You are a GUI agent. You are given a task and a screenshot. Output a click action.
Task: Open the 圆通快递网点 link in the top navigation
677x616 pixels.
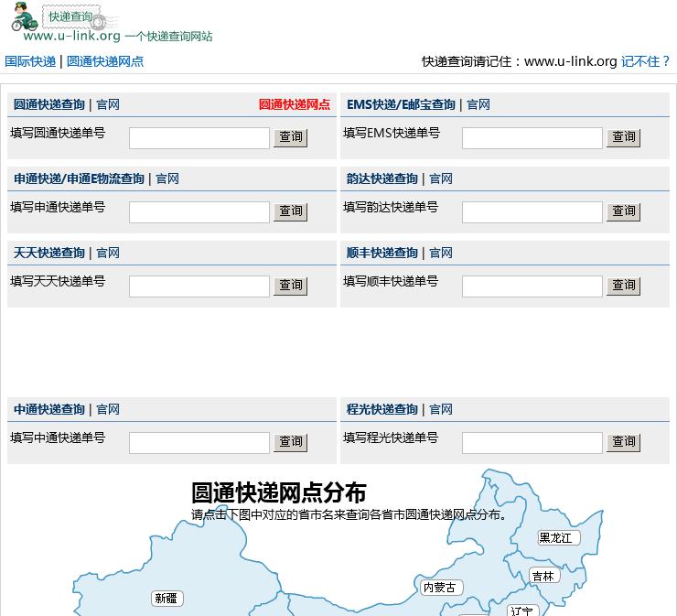point(105,61)
